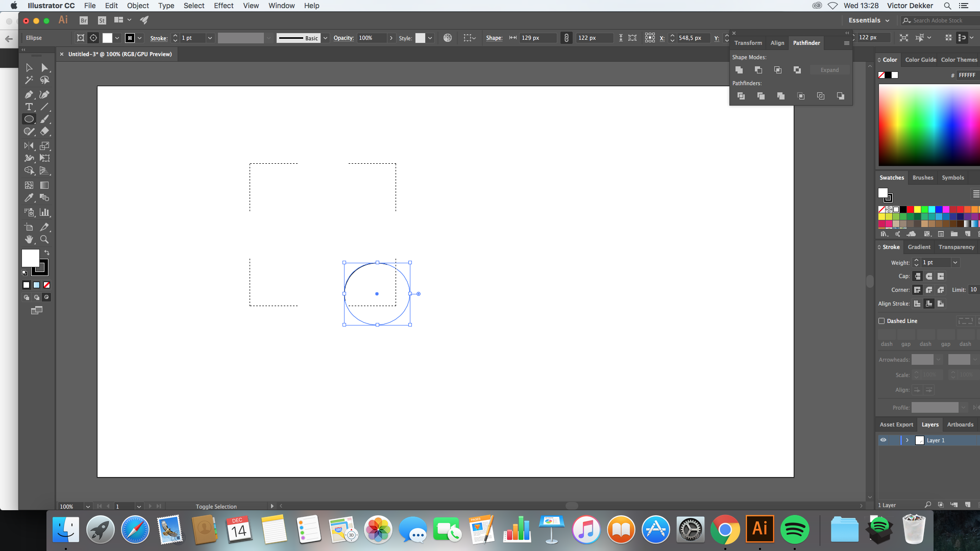Click the Expand button in Pathfinder
Image resolution: width=980 pixels, height=551 pixels.
click(829, 69)
